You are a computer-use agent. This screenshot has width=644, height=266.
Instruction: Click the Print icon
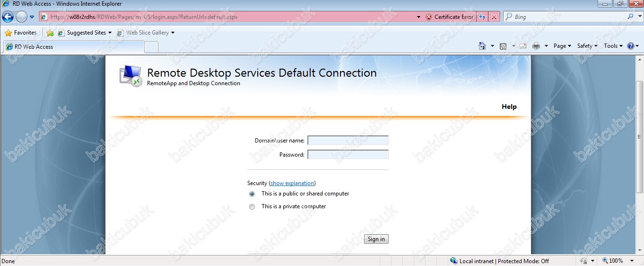pos(536,46)
